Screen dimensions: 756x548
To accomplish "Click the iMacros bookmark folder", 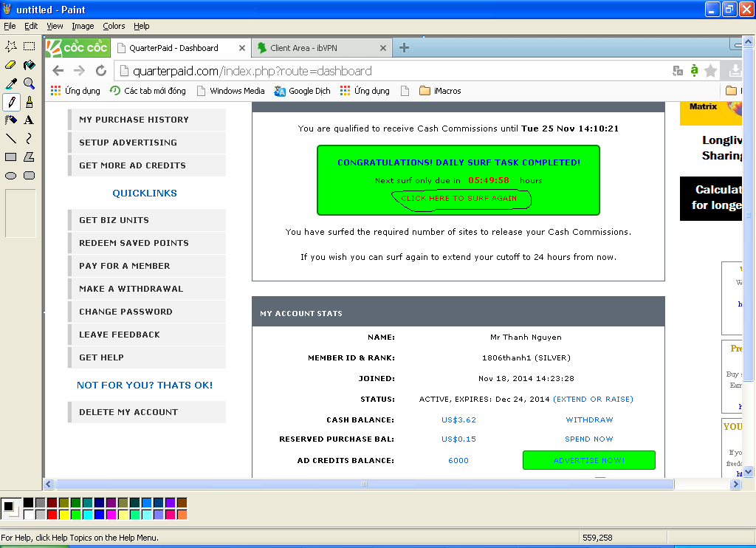I will pyautogui.click(x=440, y=91).
